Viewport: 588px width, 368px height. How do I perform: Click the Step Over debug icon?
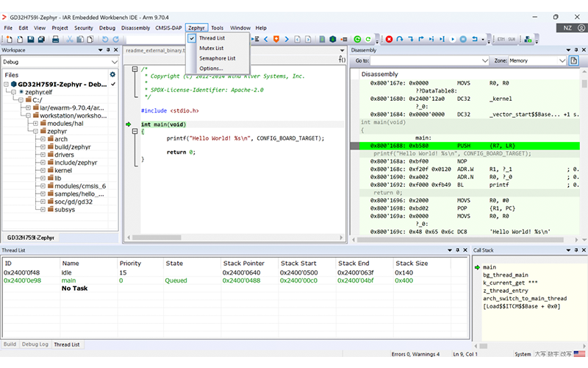[400, 39]
